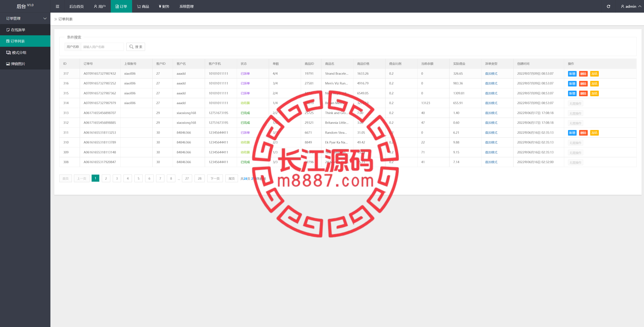The width and height of the screenshot is (644, 327).
Task: Click current page 1 button
Action: click(95, 178)
